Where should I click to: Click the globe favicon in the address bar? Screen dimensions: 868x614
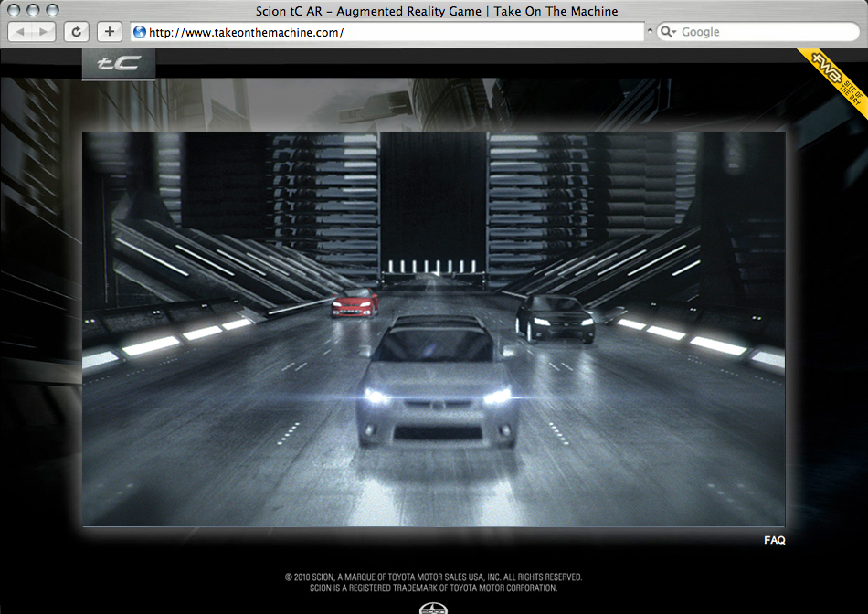pos(140,32)
